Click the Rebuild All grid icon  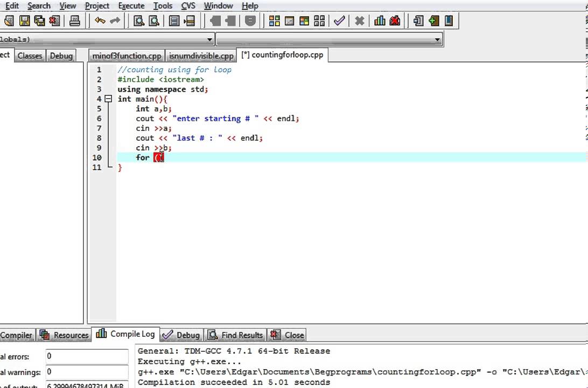319,20
